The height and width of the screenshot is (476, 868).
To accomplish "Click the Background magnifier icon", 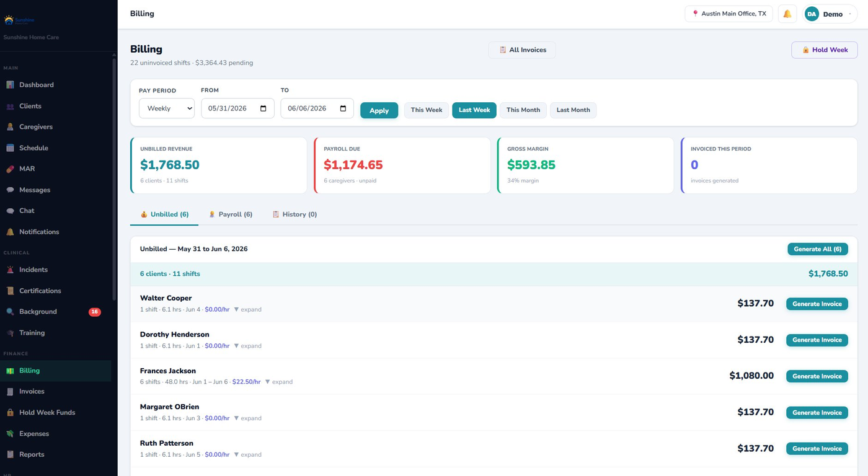I will [10, 312].
